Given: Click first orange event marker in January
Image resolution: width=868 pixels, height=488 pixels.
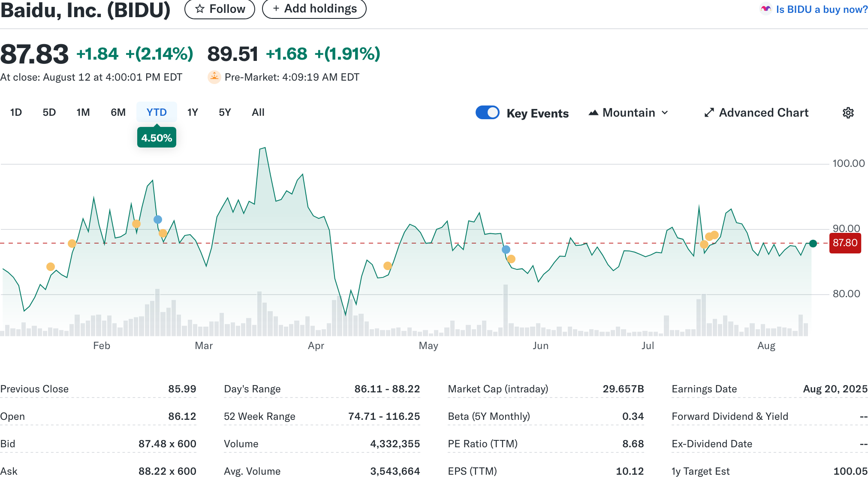Looking at the screenshot, I should coord(51,267).
